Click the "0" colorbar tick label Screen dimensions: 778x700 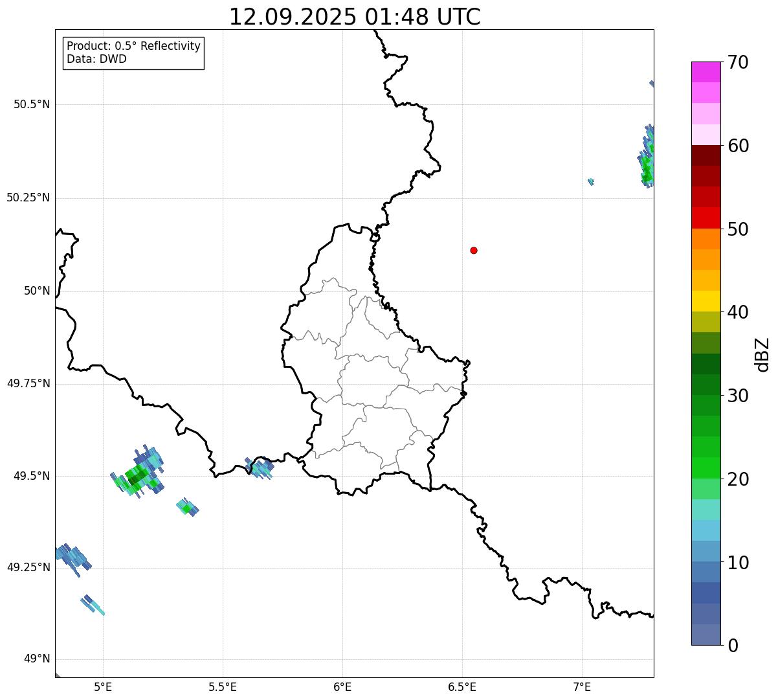(732, 646)
